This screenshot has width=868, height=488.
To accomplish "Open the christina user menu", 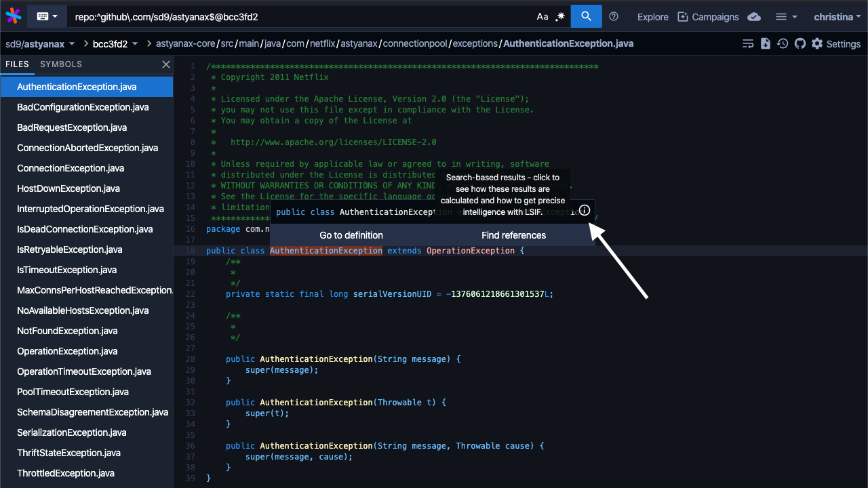I will [x=837, y=17].
